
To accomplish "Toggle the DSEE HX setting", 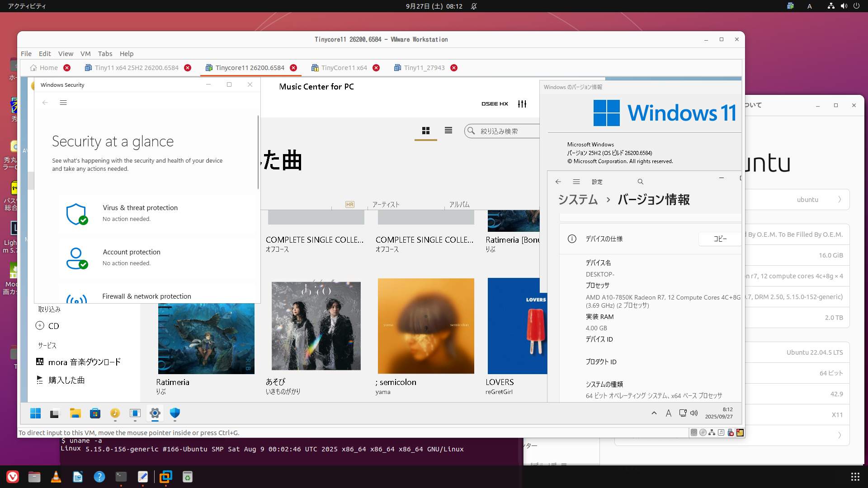I will pos(495,104).
